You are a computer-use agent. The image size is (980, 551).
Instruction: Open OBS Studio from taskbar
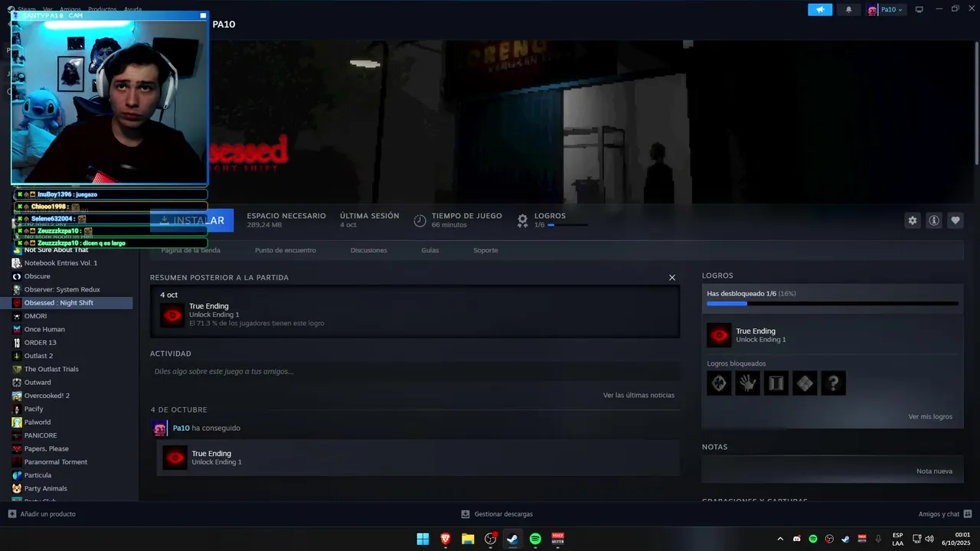(x=491, y=539)
